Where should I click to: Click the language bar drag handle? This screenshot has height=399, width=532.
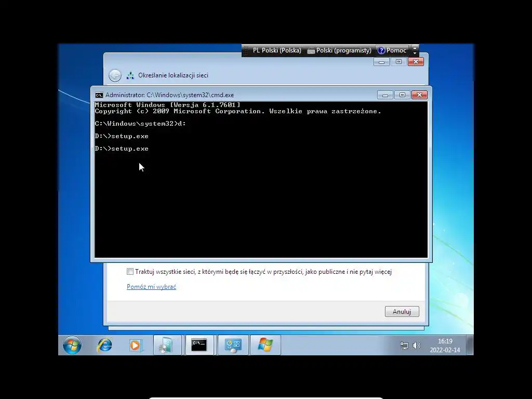[245, 50]
